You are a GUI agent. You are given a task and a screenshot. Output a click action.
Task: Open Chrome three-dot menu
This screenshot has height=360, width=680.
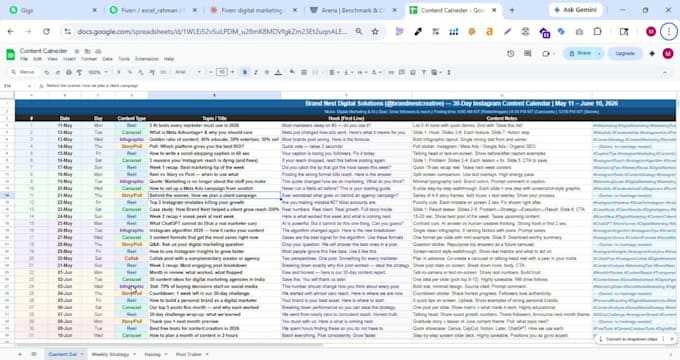coord(669,31)
